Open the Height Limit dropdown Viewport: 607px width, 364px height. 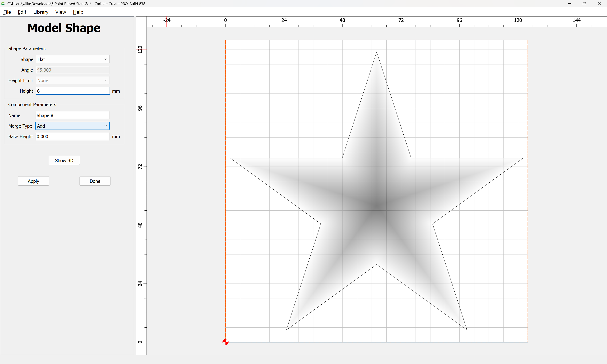click(x=72, y=80)
